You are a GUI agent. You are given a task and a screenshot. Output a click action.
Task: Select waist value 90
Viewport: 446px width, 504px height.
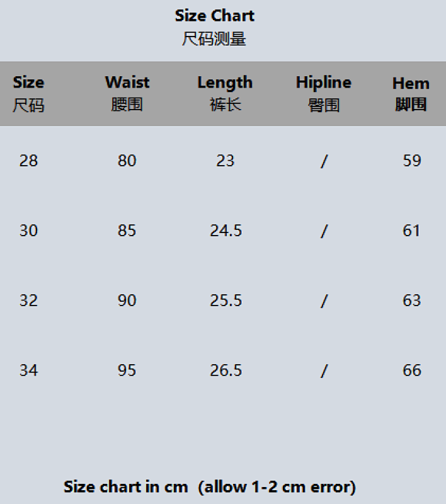[127, 301]
